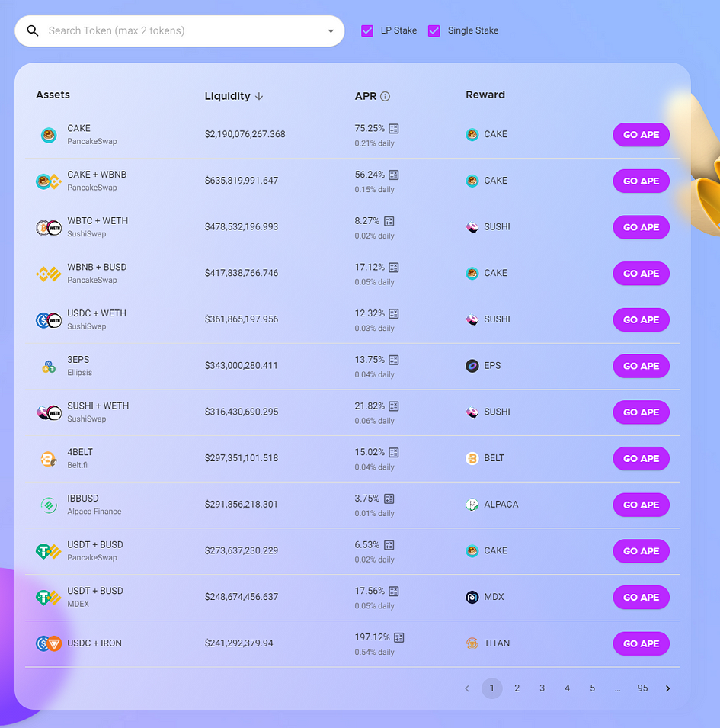Screen dimensions: 720x728
Task: Click the EPS reward token icon
Action: click(x=472, y=366)
